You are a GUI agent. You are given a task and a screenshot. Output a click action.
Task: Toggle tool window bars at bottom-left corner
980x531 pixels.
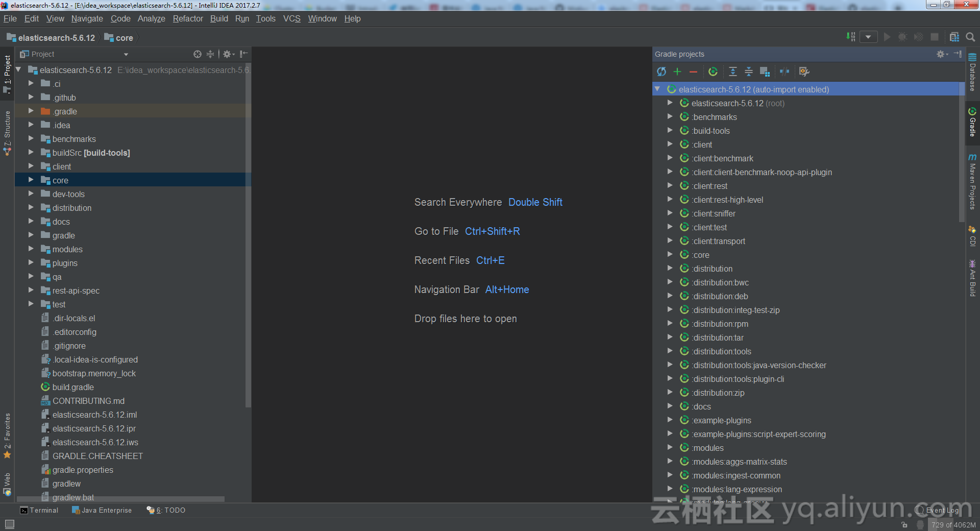pos(9,524)
